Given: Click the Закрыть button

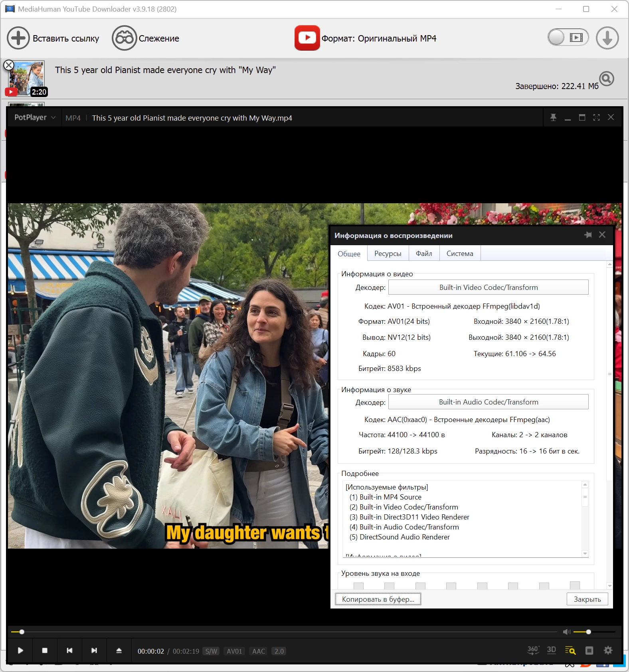Looking at the screenshot, I should point(587,599).
